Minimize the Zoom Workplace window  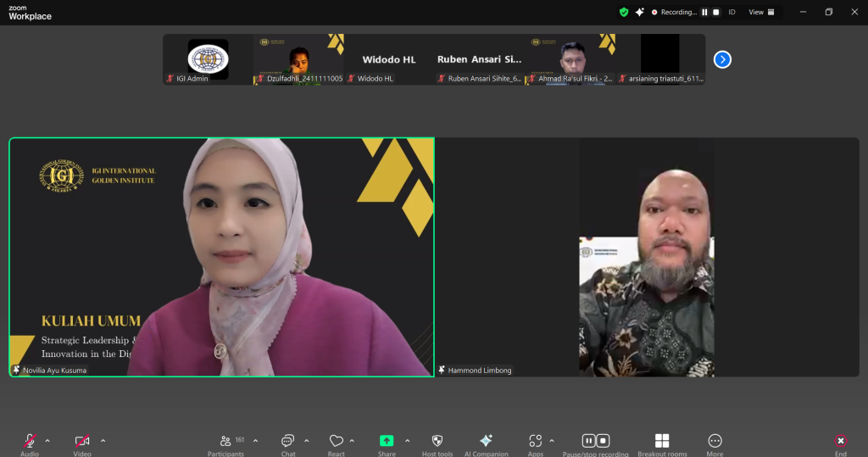(x=803, y=12)
